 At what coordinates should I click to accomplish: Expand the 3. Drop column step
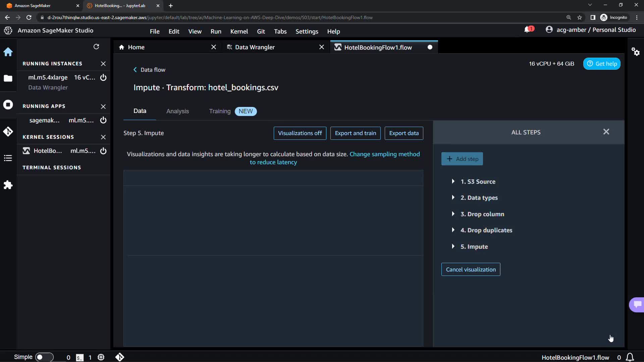tap(453, 214)
